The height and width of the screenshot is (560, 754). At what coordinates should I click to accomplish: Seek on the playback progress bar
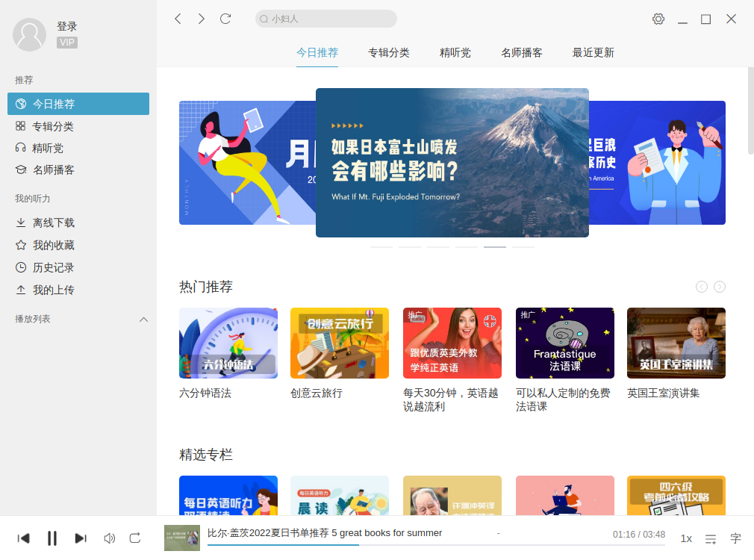click(436, 545)
